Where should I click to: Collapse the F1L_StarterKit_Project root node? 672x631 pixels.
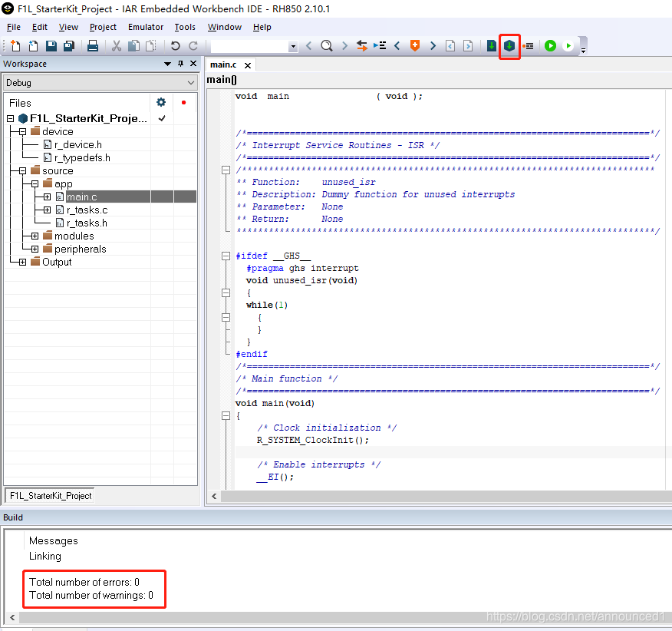[10, 118]
